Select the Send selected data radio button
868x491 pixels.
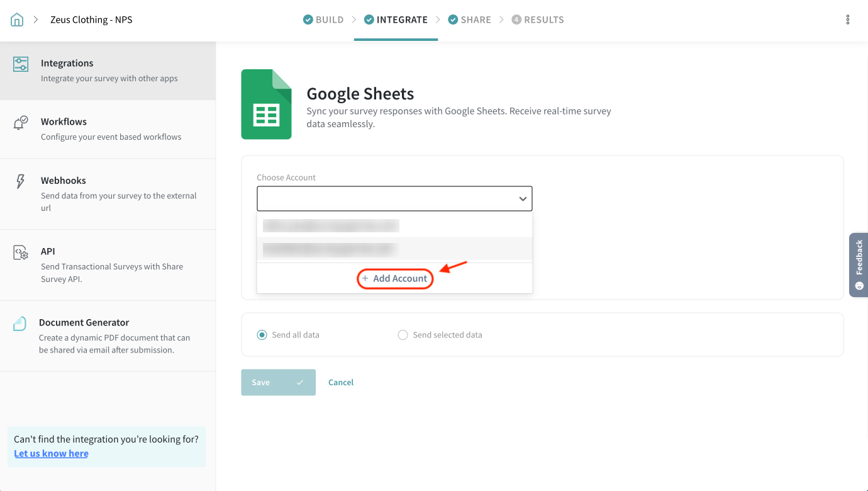(x=403, y=335)
